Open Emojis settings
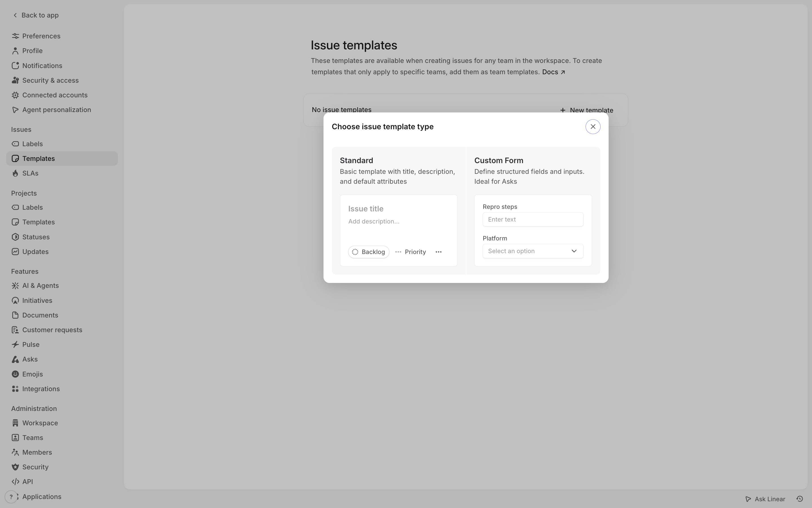Image resolution: width=812 pixels, height=508 pixels. click(62, 374)
